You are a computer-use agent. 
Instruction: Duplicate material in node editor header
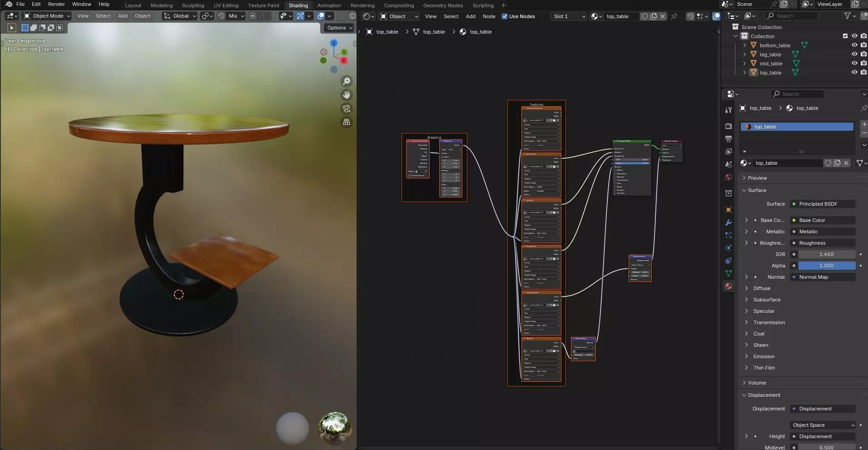[x=654, y=16]
